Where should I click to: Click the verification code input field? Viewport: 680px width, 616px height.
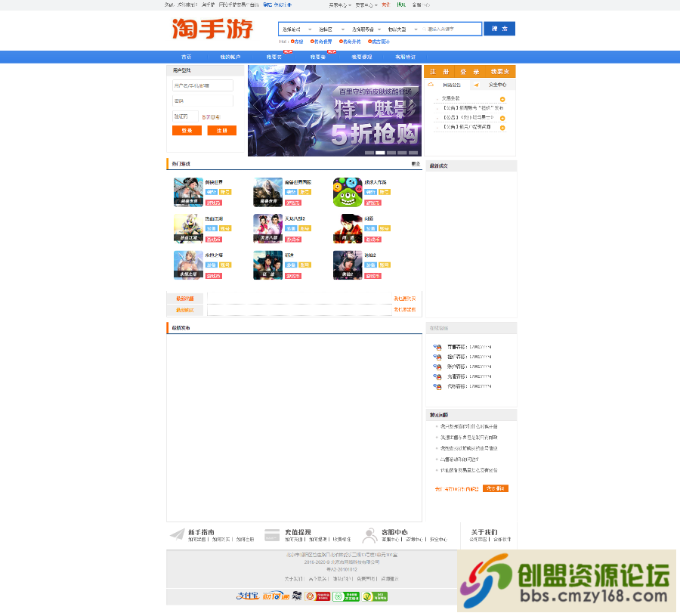pyautogui.click(x=185, y=116)
